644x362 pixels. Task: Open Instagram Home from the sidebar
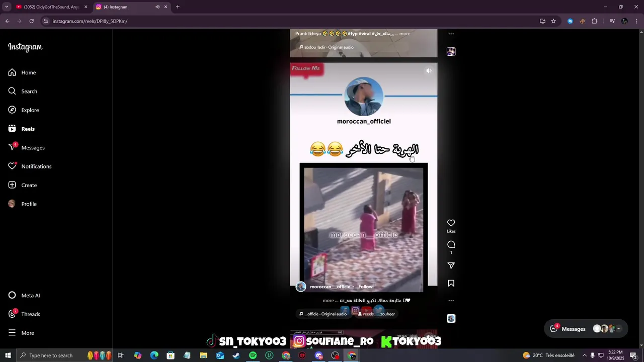[x=22, y=72]
